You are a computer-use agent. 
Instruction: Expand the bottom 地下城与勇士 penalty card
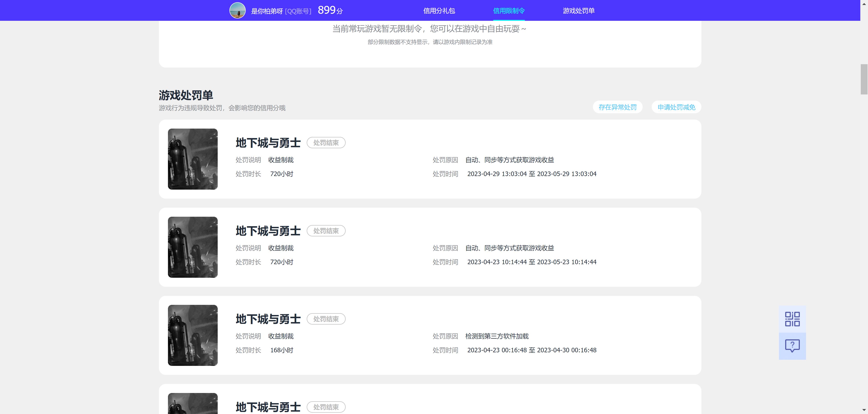tap(268, 407)
